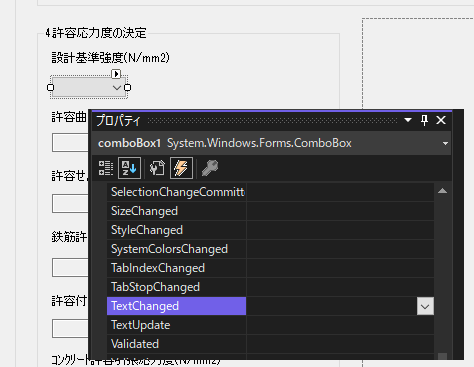Open Properties window position dropdown arrow
474x367 pixels.
(x=408, y=120)
